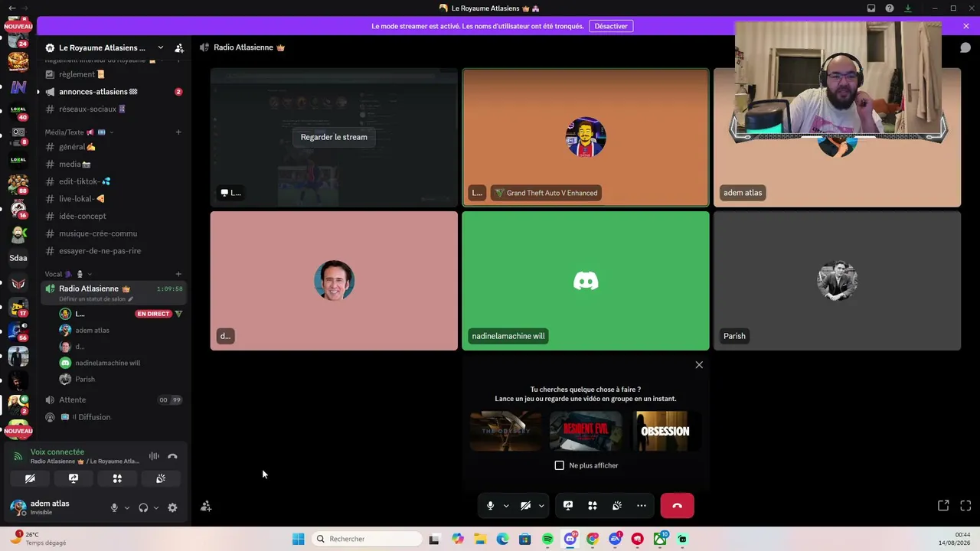Open headphone output options arrow
The height and width of the screenshot is (551, 980).
(156, 507)
